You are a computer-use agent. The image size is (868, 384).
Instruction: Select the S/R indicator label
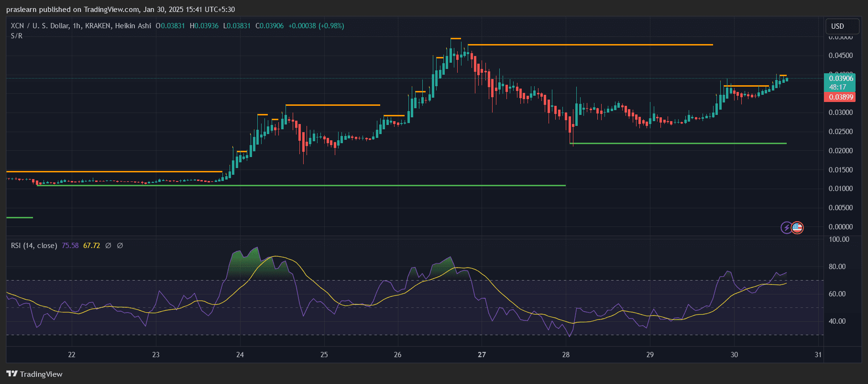(17, 36)
